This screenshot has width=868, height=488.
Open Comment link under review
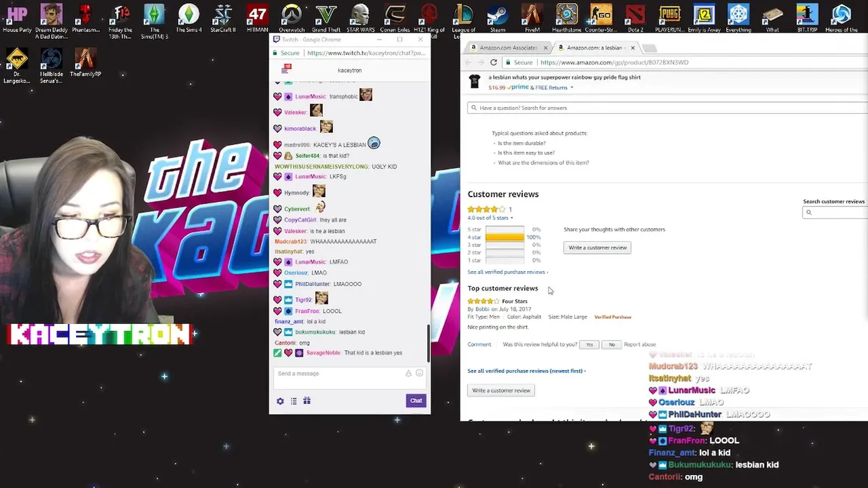pos(479,344)
